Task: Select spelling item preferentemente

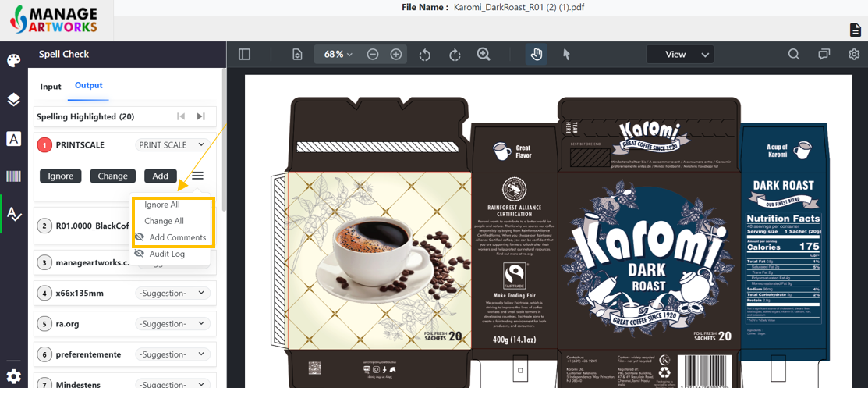Action: point(88,354)
